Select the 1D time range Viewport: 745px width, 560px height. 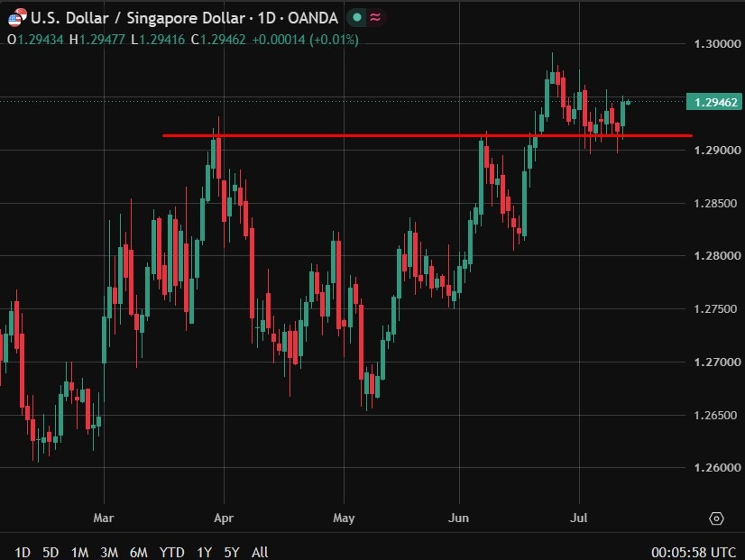point(23,553)
